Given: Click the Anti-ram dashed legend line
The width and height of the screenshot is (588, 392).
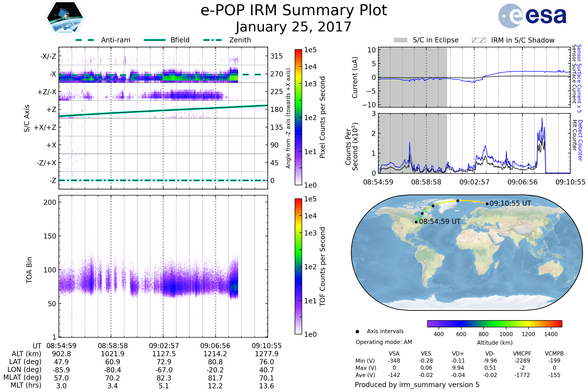Looking at the screenshot, I should click(85, 40).
